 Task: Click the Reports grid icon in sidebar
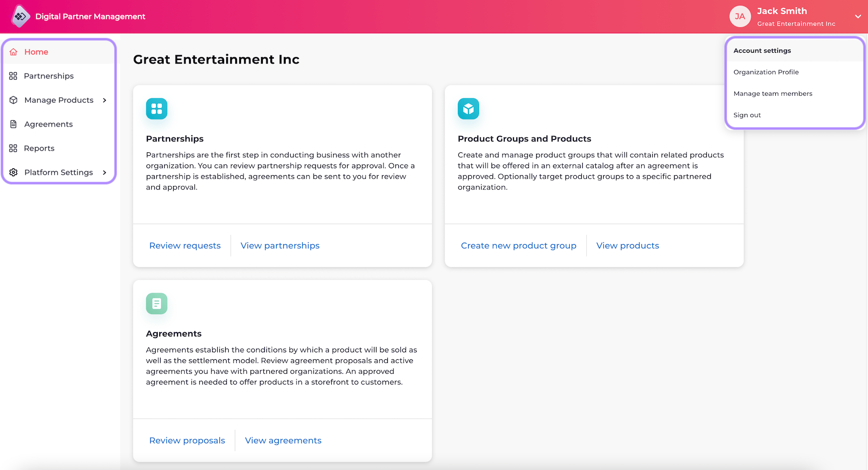click(x=13, y=148)
